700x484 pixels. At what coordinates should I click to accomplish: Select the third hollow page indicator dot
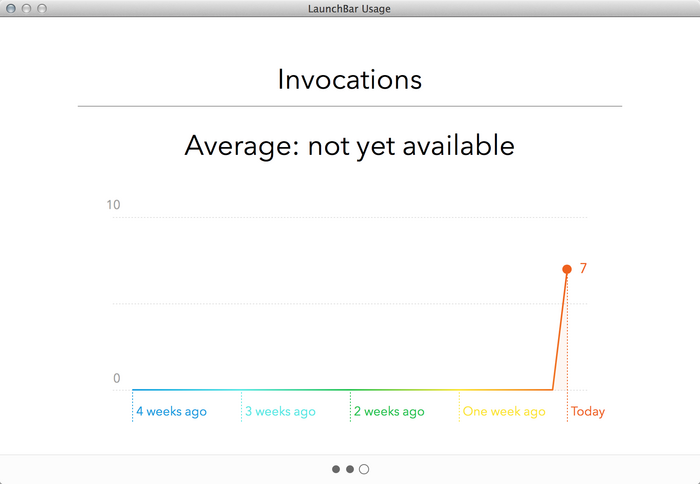364,469
